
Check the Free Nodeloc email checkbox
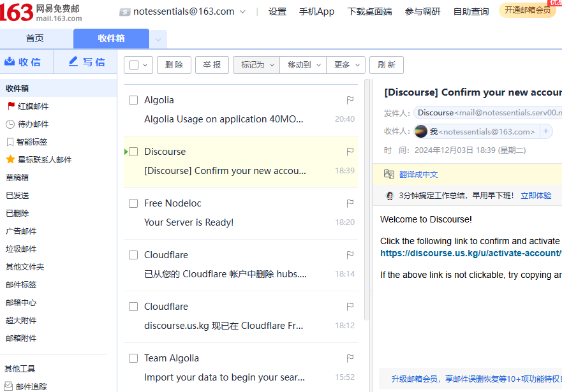pyautogui.click(x=133, y=203)
